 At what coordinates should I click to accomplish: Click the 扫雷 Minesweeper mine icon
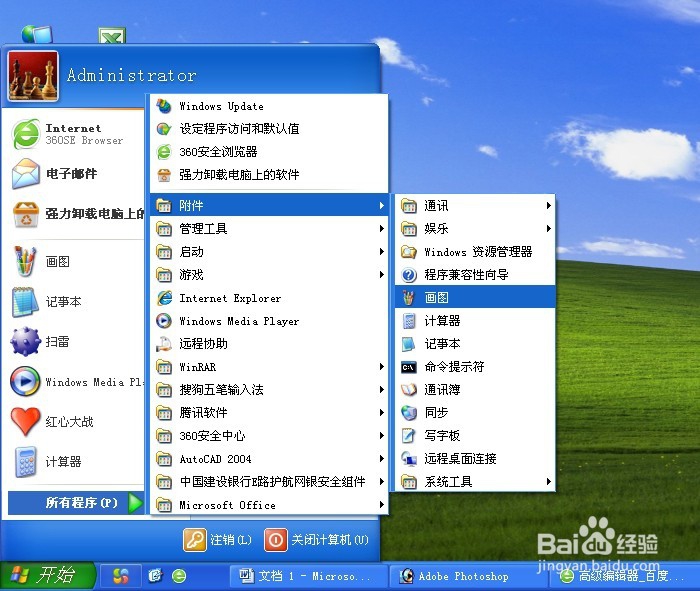(25, 341)
